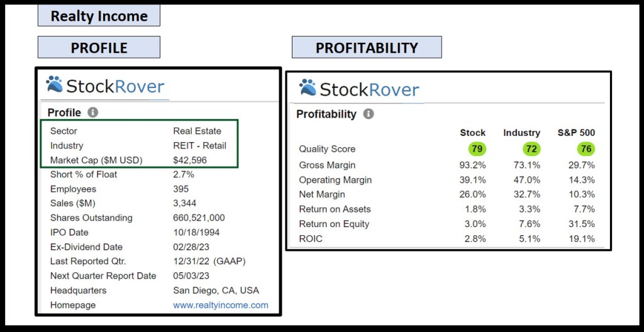Viewport: 644px width, 332px height.
Task: Select the ROIC row label
Action: (x=309, y=239)
